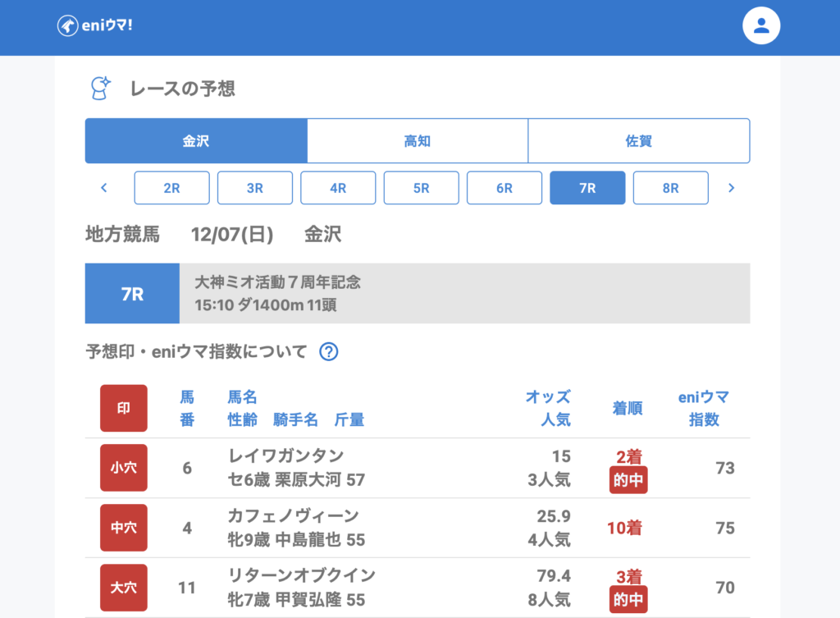The height and width of the screenshot is (618, 840).
Task: Switch to the 高知 racecourse tab
Action: click(418, 141)
